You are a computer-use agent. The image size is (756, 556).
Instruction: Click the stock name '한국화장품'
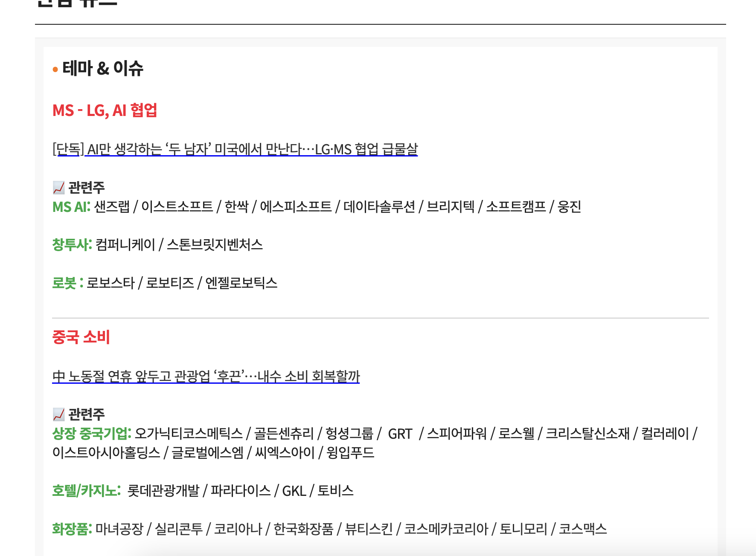tap(303, 529)
